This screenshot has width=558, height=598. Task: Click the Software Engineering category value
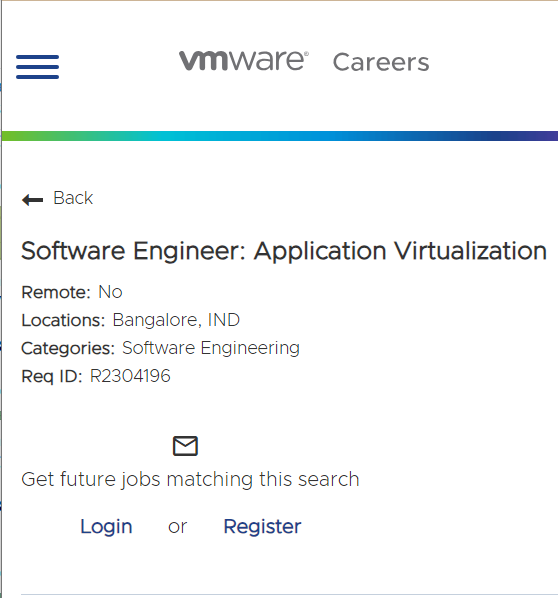(211, 348)
